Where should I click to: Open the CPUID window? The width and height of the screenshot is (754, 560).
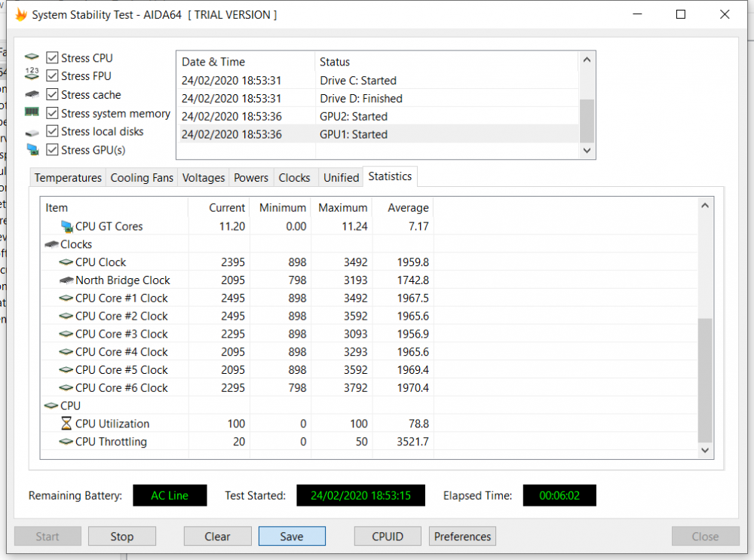coord(388,537)
